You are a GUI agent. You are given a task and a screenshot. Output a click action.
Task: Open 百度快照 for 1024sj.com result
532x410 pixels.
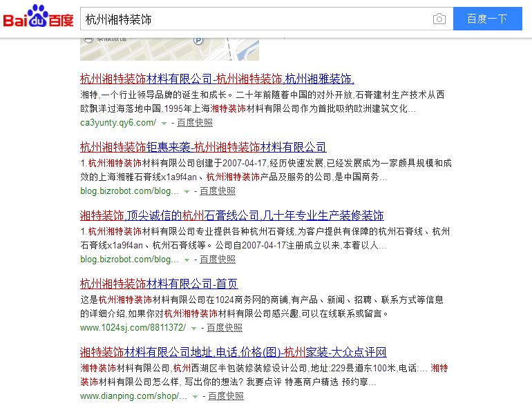tap(225, 328)
